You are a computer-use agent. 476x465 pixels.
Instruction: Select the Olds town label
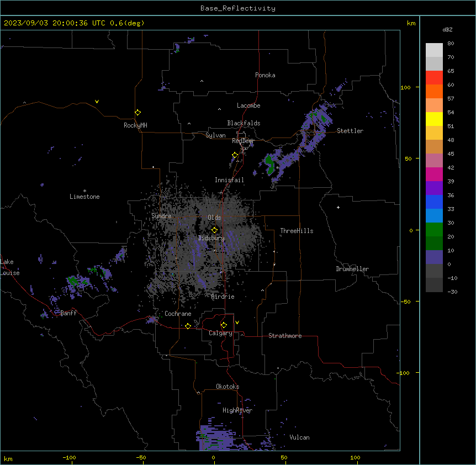(214, 218)
